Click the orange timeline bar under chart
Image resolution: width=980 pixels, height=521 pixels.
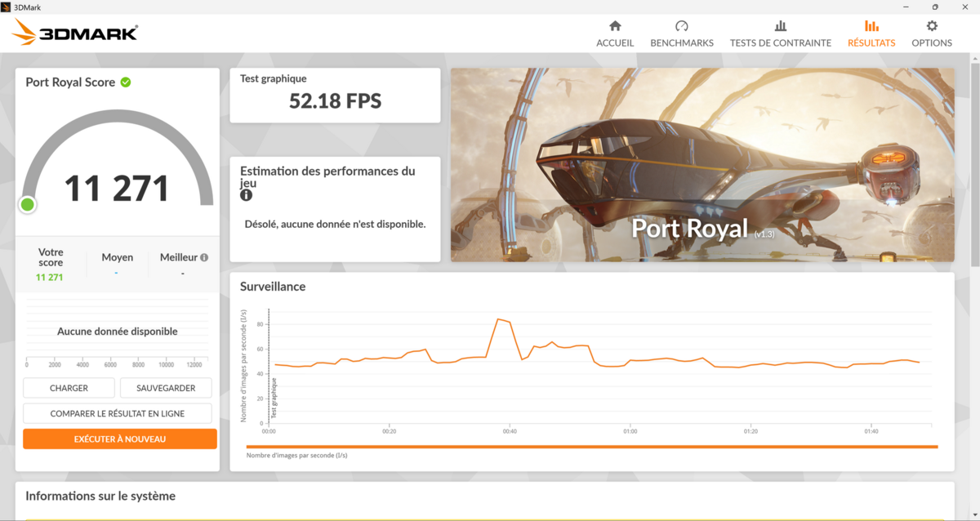(591, 447)
